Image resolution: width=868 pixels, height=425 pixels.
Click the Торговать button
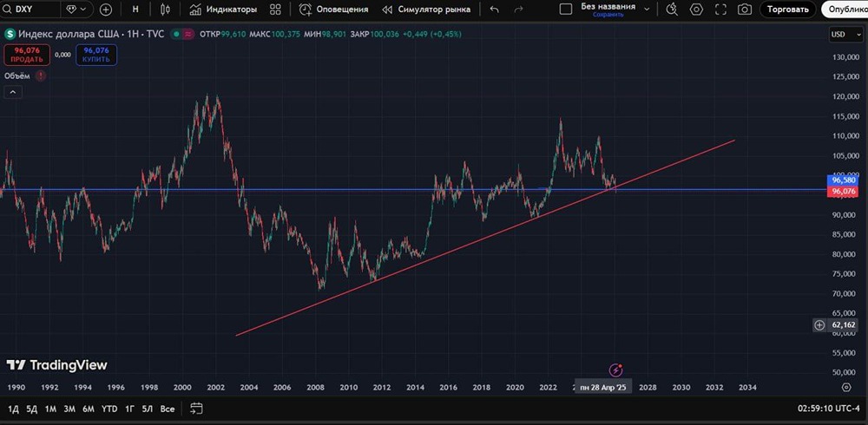click(x=787, y=10)
